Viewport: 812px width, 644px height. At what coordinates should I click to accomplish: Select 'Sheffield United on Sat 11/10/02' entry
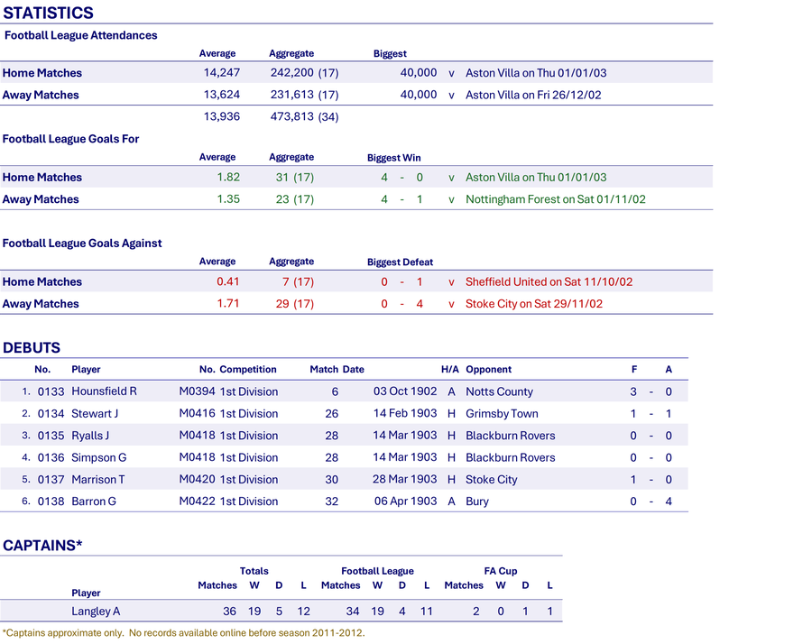coord(549,281)
